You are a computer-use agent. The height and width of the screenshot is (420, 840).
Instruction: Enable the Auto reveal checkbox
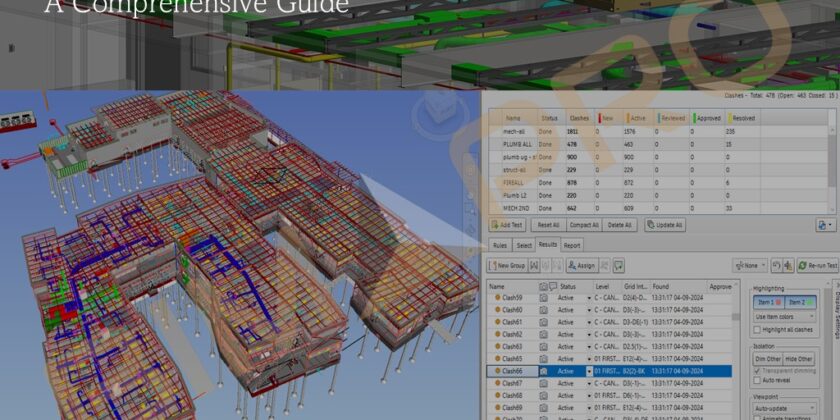757,380
